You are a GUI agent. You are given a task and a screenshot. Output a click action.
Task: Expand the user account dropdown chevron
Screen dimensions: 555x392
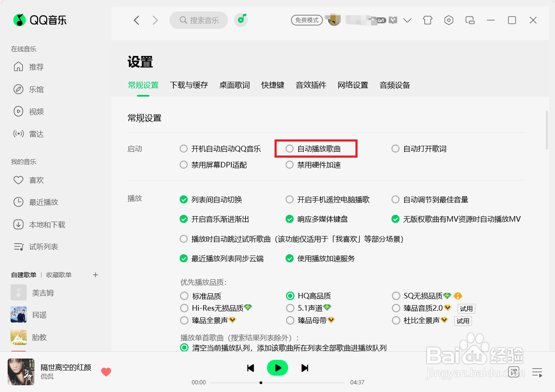tap(407, 20)
